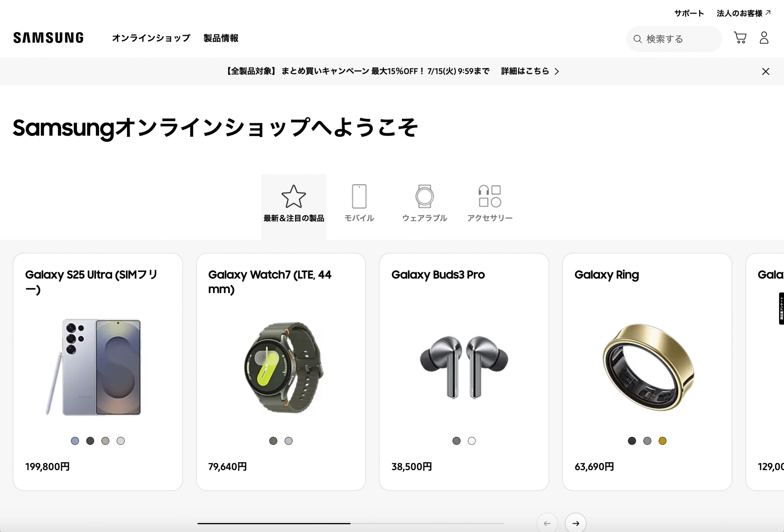
Task: Click the Samsung logo
Action: click(48, 38)
